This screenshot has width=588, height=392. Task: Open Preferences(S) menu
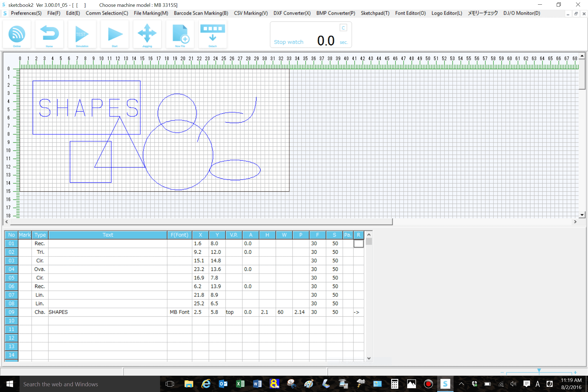point(26,13)
